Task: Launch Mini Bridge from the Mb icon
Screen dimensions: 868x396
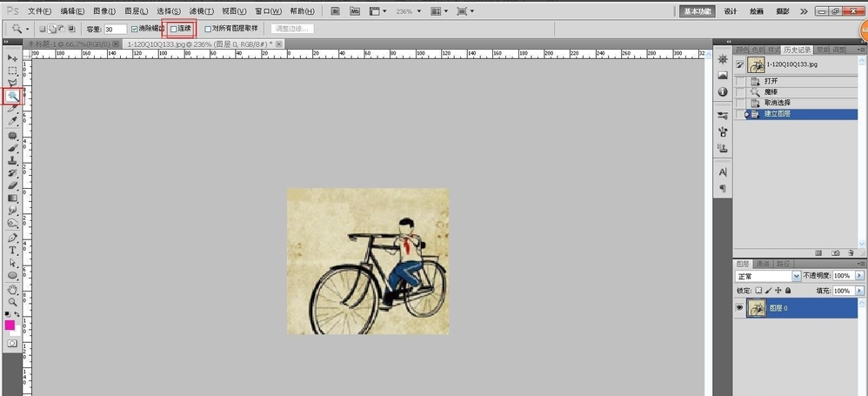Action: point(355,11)
